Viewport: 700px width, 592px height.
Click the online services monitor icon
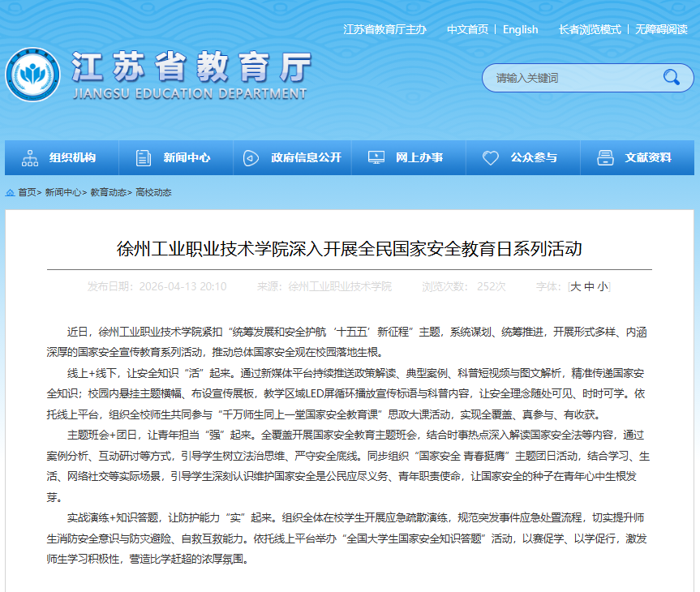pos(376,158)
